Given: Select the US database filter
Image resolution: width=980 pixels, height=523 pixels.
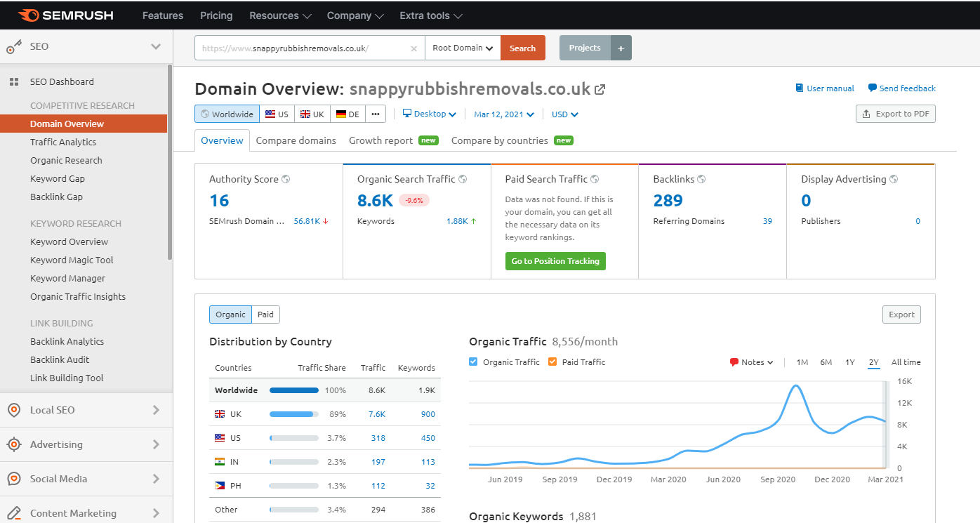Looking at the screenshot, I should point(277,114).
